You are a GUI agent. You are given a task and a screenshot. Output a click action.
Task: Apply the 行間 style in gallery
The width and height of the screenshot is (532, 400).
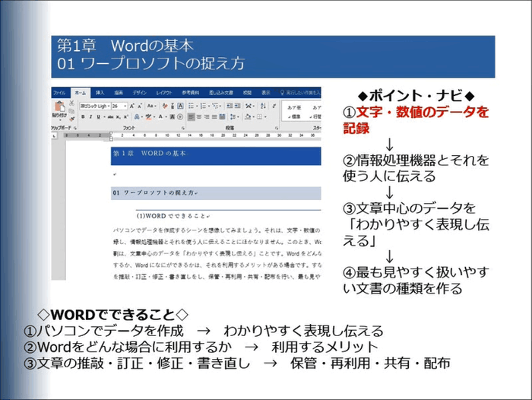(315, 112)
